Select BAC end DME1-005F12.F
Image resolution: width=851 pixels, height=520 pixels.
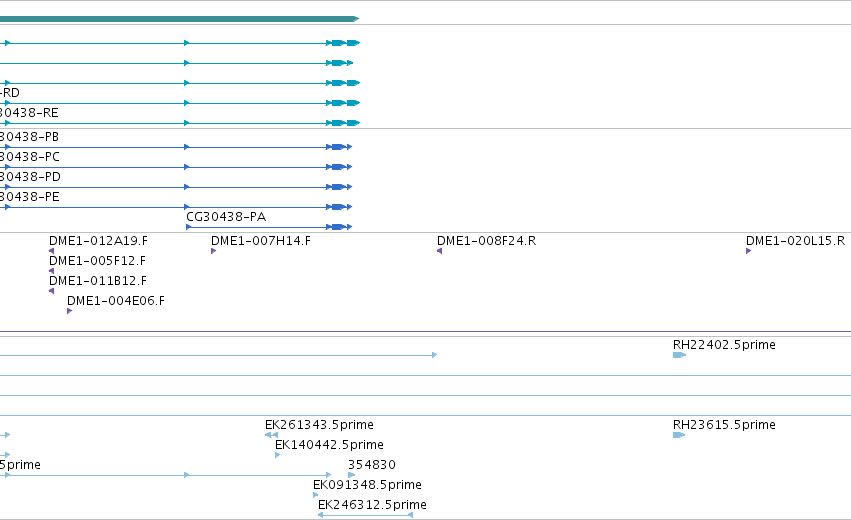[97, 261]
